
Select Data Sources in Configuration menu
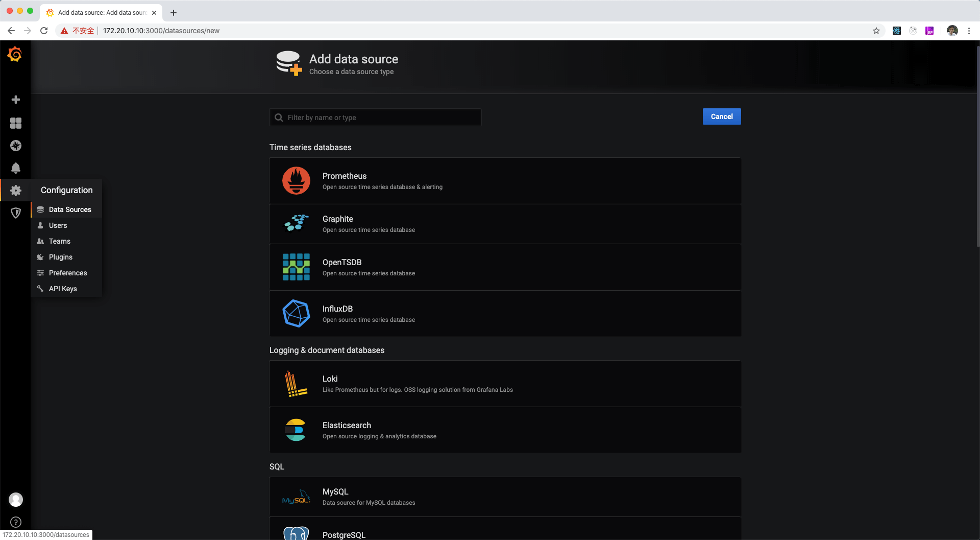(70, 209)
